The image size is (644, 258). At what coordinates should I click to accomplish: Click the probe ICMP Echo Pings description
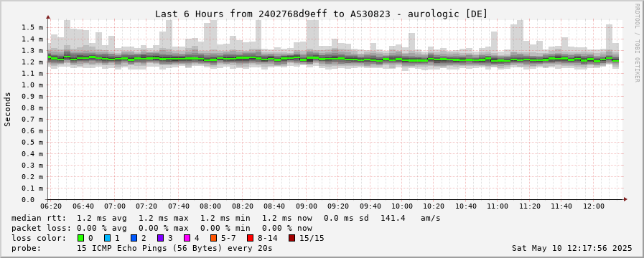(141, 248)
